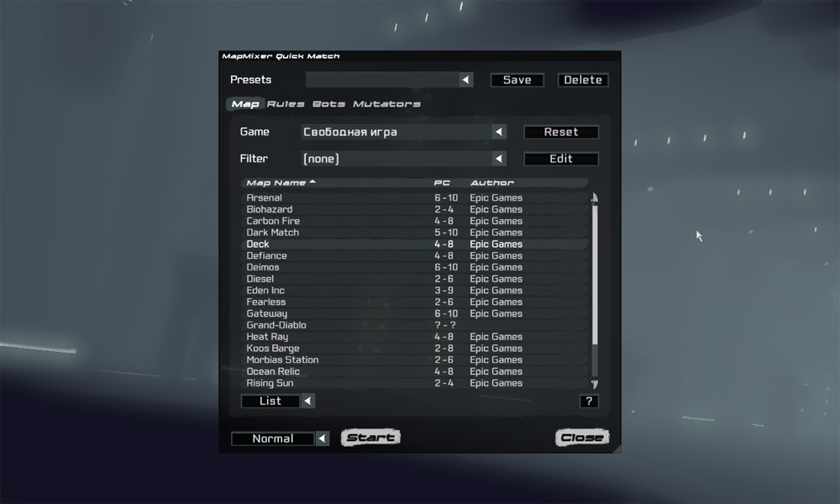Screen dimensions: 840x504
Task: Switch to the Map tab
Action: [245, 104]
